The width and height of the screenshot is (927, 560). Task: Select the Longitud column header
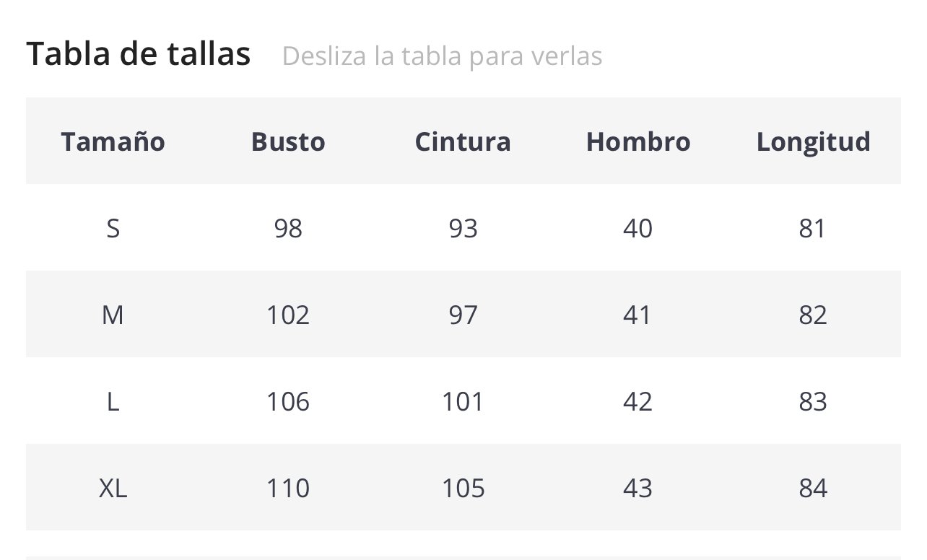pos(813,141)
